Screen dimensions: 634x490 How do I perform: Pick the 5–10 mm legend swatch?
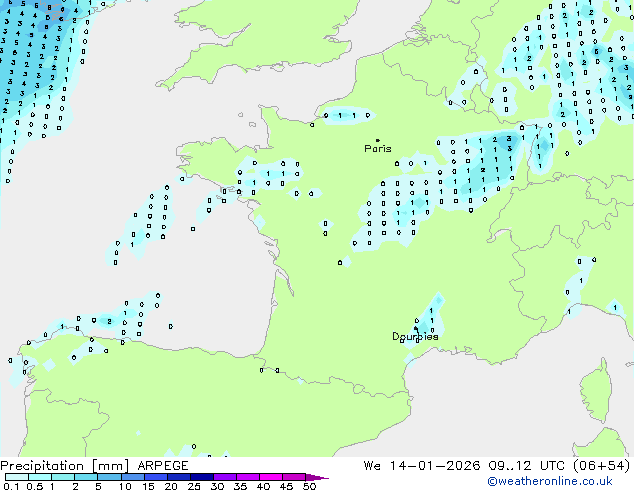[x=109, y=477]
